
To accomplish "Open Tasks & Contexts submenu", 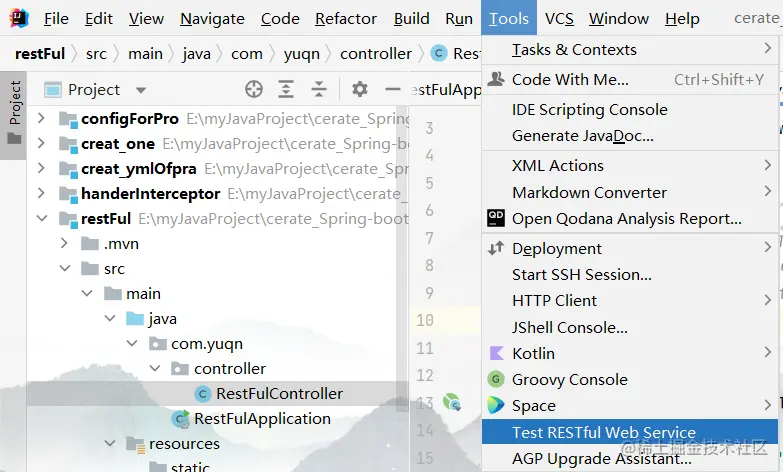I will [630, 49].
